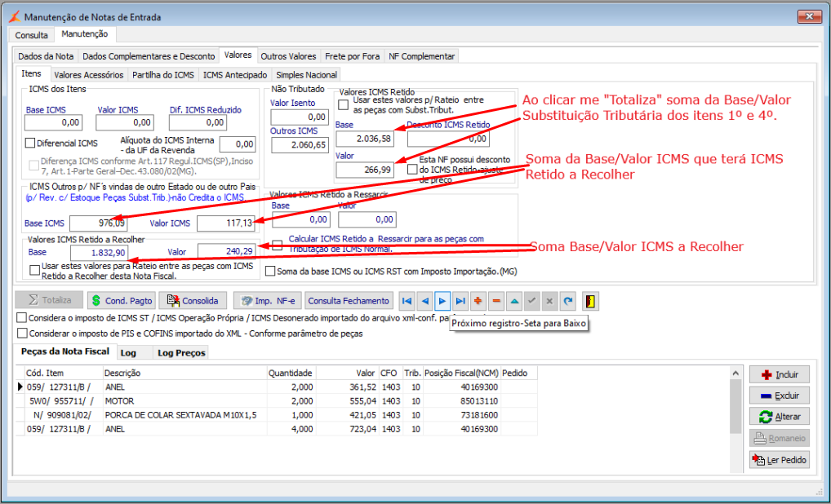Check Usar estes valores p/ Rateio Subst.Tribut.
This screenshot has width=831, height=504.
click(x=344, y=104)
